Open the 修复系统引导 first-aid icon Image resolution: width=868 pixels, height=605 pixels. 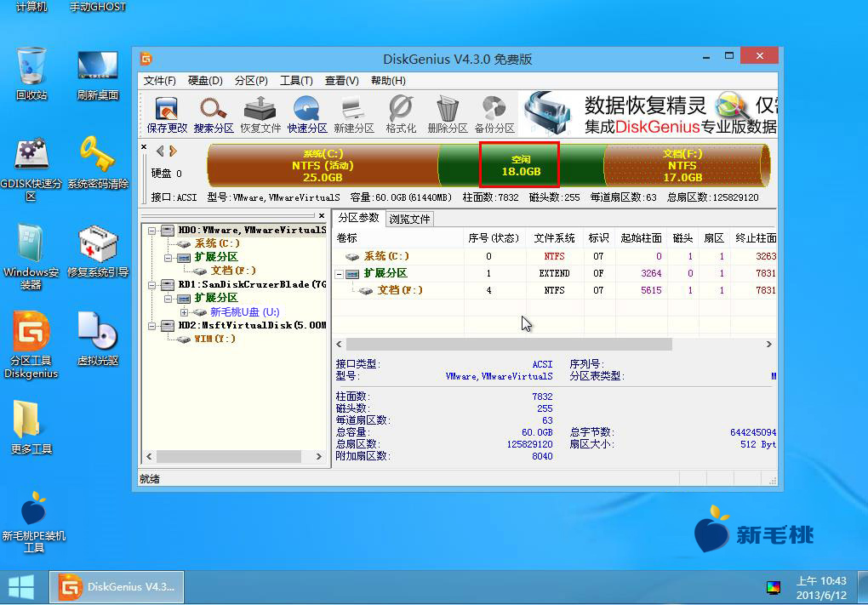97,251
